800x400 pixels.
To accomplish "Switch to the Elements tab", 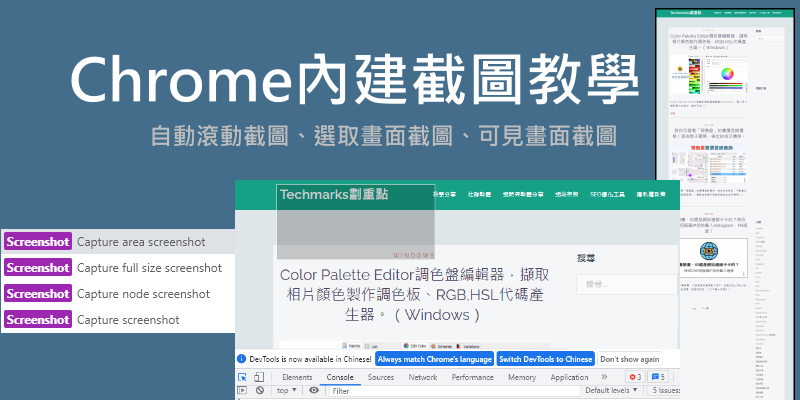I will 297,378.
